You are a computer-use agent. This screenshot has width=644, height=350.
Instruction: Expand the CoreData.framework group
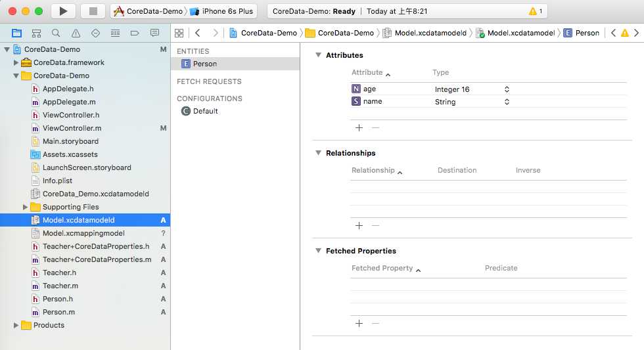point(16,62)
